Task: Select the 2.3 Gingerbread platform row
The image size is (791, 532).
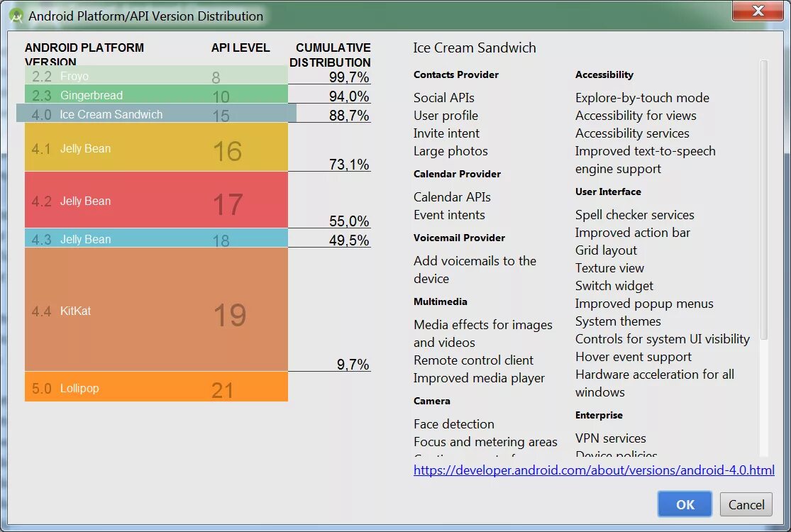Action: pyautogui.click(x=156, y=94)
